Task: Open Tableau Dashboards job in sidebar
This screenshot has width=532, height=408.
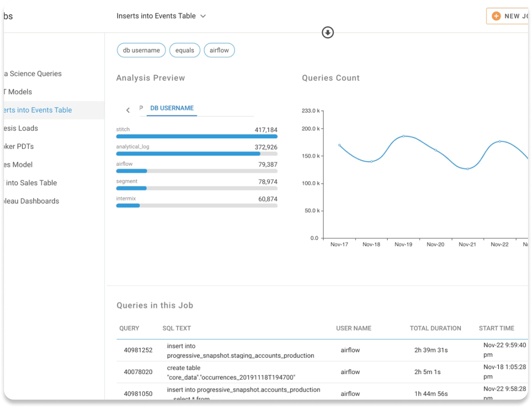Action: click(31, 201)
